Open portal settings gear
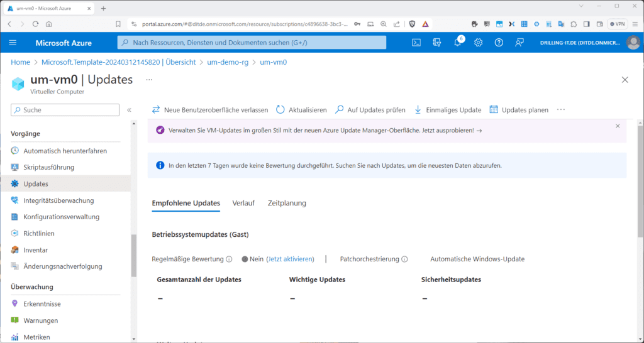 tap(478, 43)
